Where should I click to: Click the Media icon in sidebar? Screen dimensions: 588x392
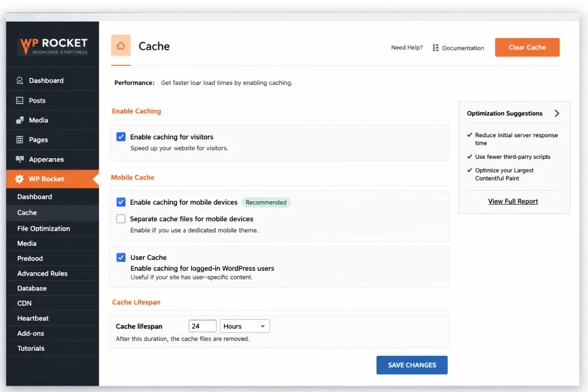click(20, 120)
